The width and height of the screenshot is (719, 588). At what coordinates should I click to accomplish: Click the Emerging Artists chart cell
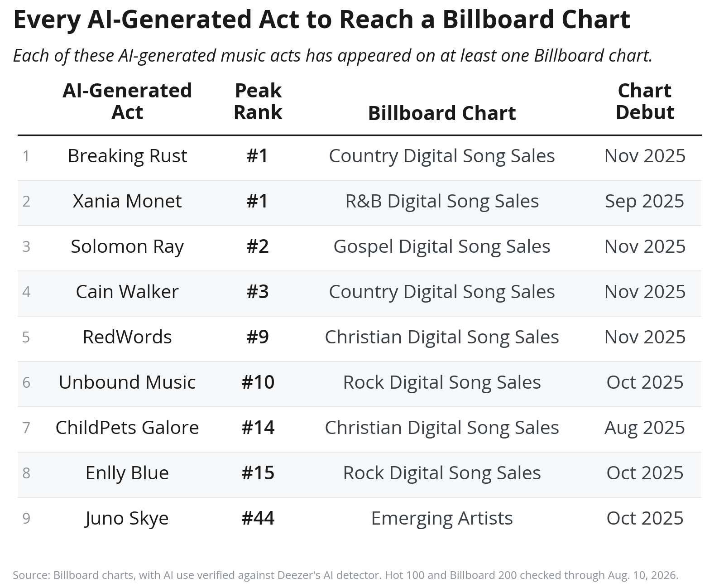click(x=442, y=518)
